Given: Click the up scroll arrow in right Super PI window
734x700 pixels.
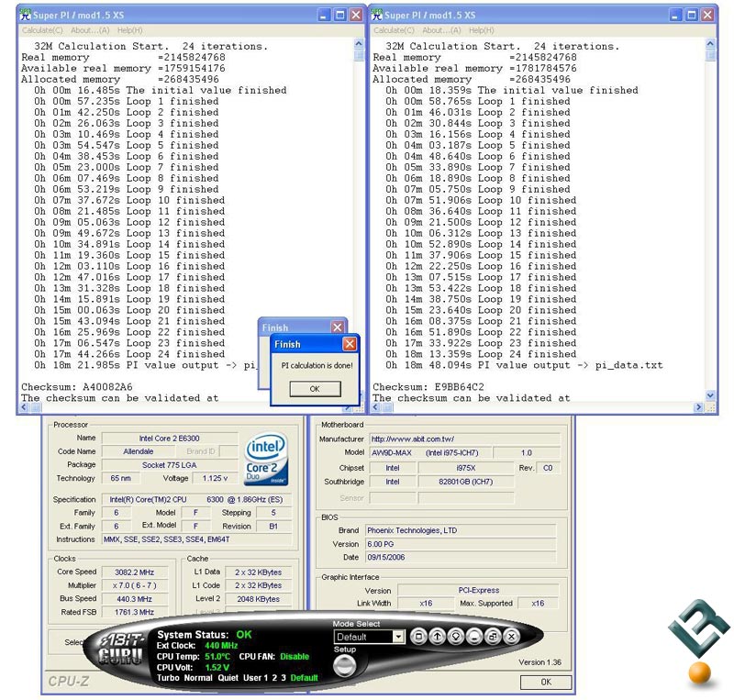Looking at the screenshot, I should (x=710, y=44).
